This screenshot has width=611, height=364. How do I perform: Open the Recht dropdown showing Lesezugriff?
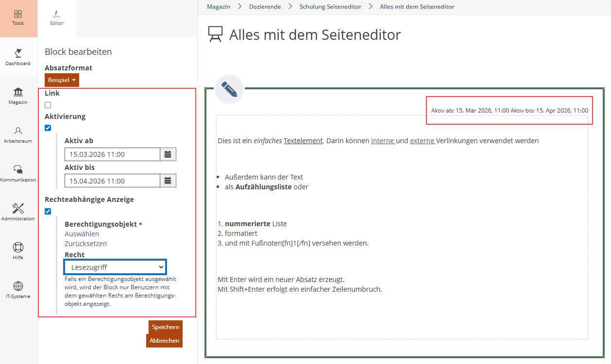pos(115,267)
